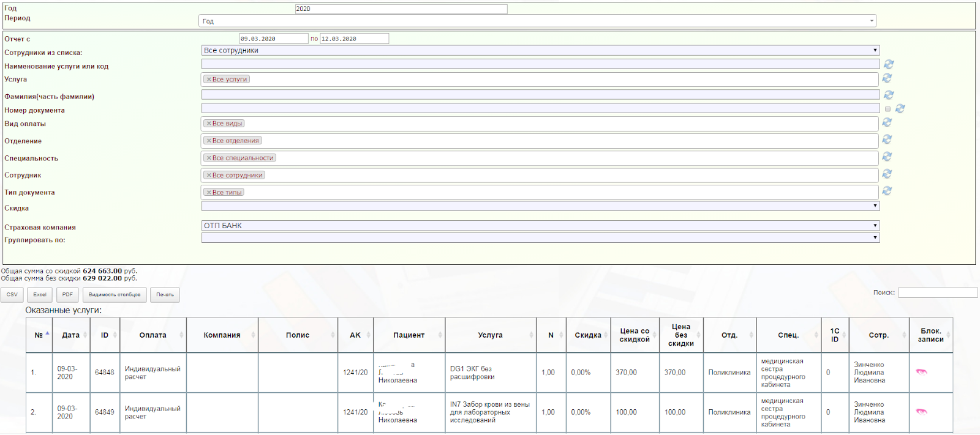Export table with Excel button

pos(40,295)
